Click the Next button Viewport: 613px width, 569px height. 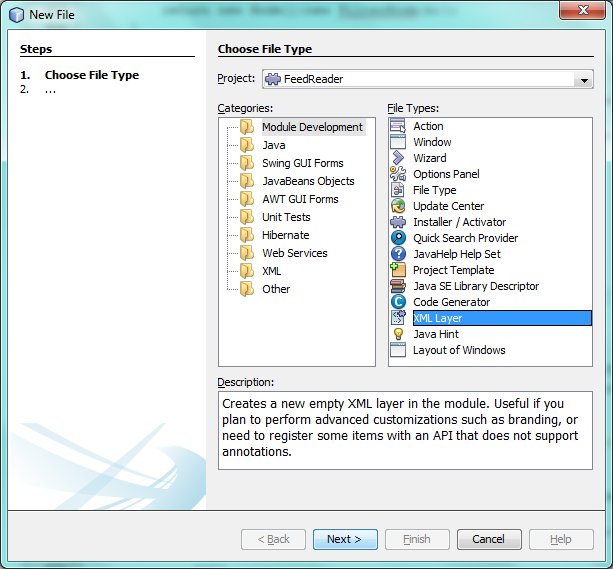click(345, 539)
